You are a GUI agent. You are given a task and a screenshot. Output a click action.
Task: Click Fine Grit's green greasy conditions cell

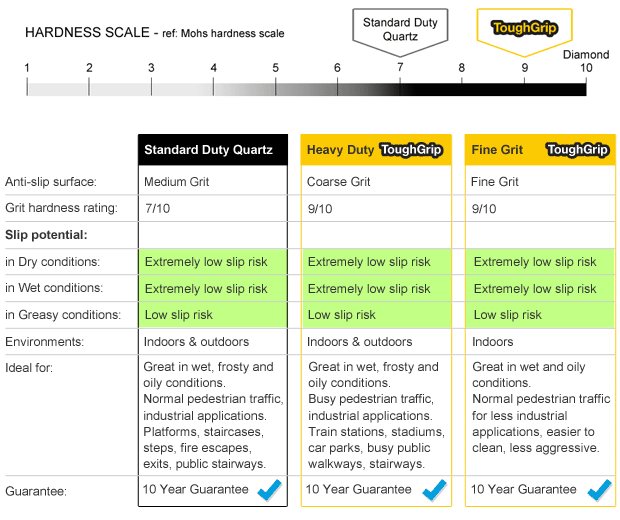pos(542,315)
